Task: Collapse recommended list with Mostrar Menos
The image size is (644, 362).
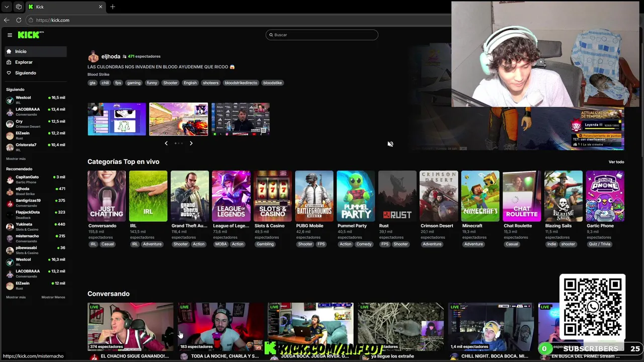Action: [53, 297]
